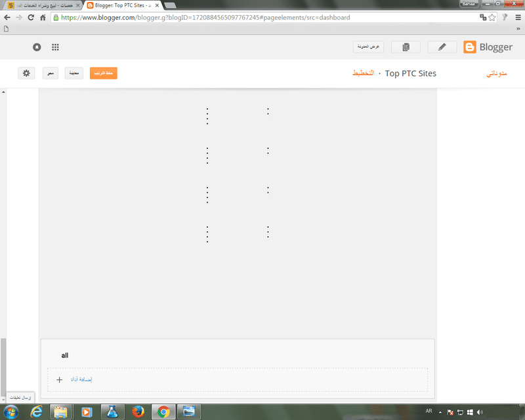Click the Bahaa profile button

point(469,4)
